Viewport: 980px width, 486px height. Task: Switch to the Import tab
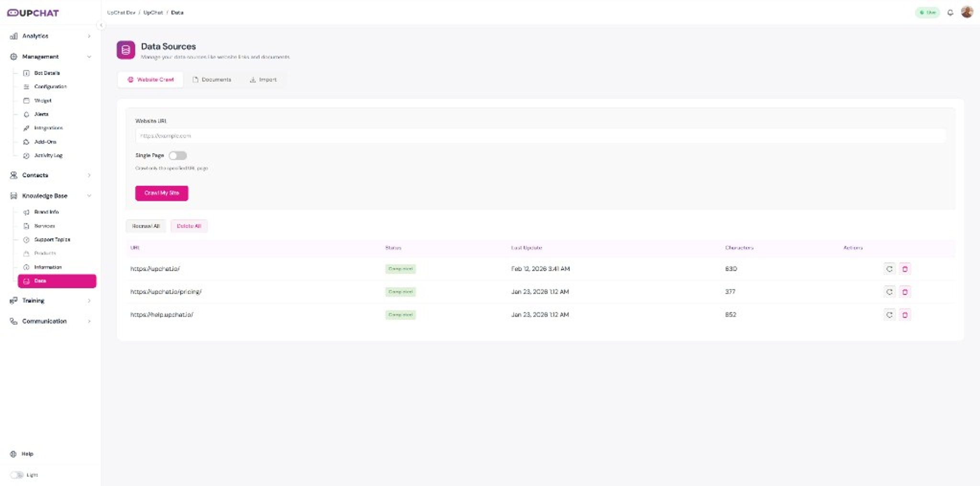point(263,79)
